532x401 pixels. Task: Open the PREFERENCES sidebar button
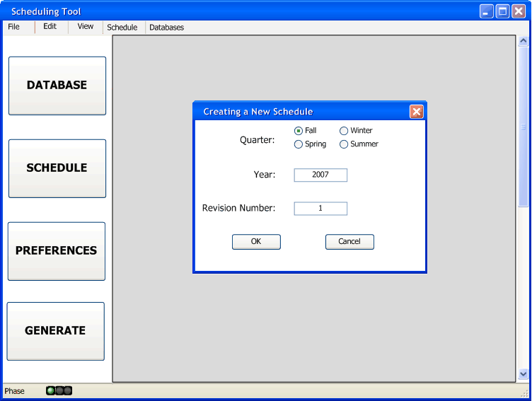(x=57, y=251)
